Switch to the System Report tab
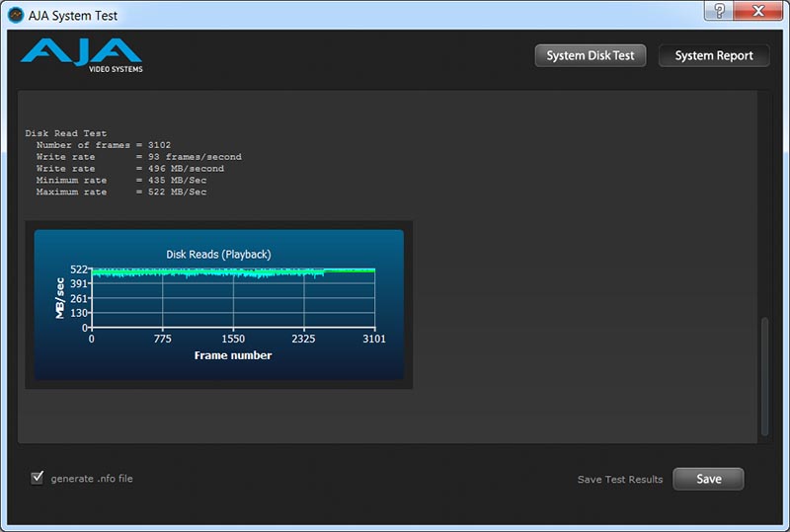The width and height of the screenshot is (790, 532). point(714,55)
